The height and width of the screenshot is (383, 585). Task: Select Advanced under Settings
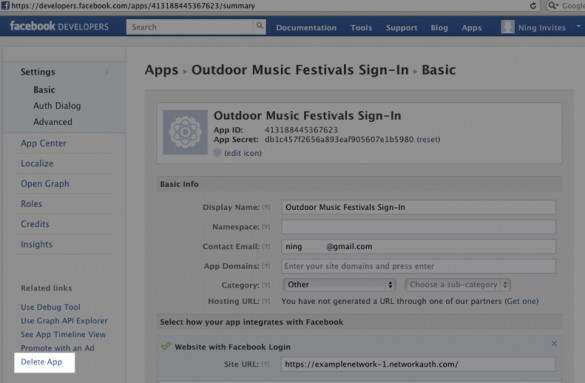click(53, 122)
